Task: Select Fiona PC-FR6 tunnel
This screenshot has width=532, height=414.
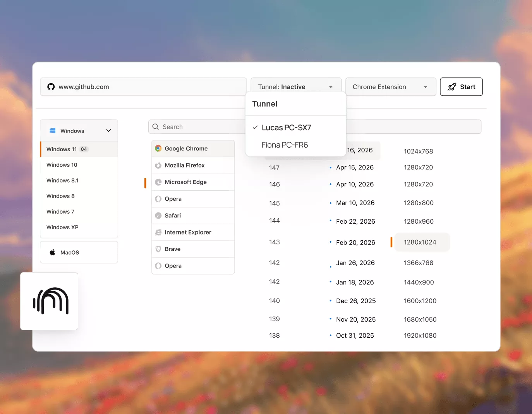Action: 296,145
